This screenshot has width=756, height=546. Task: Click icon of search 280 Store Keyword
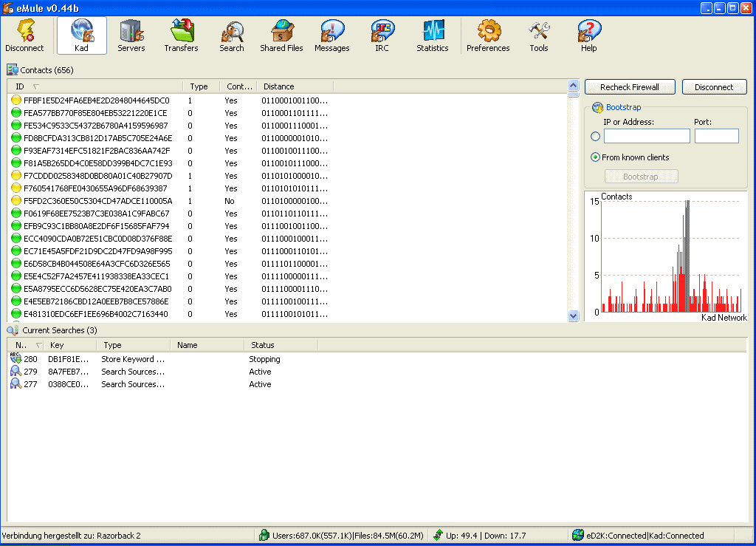(16, 358)
